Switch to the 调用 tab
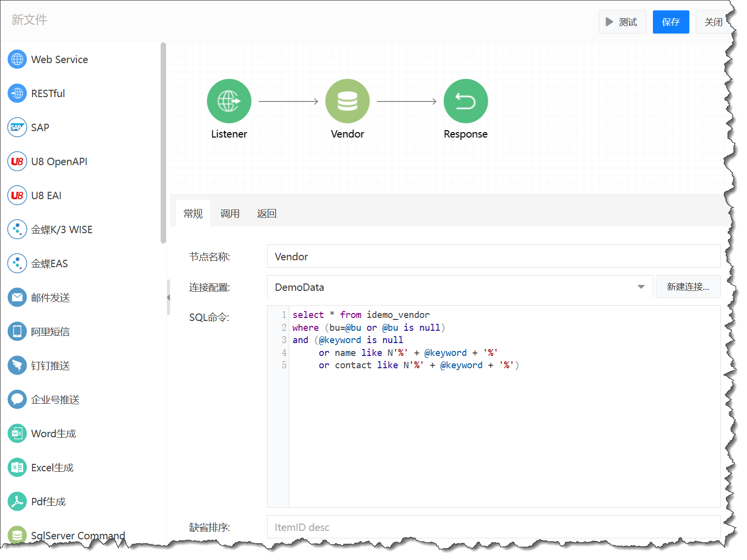The image size is (747, 560). tap(230, 213)
